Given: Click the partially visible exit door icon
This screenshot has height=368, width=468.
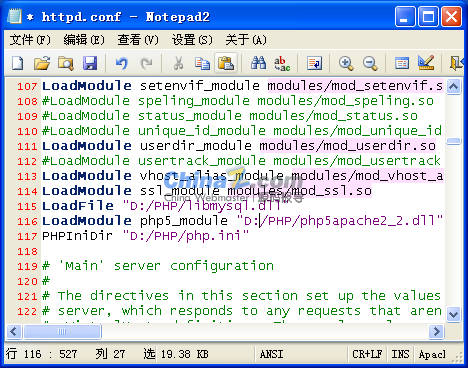Looking at the screenshot, I should (456, 63).
